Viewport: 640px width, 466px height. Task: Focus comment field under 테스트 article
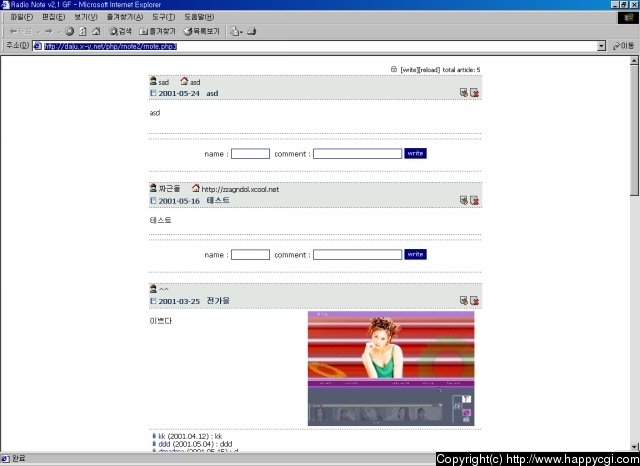[x=358, y=255]
